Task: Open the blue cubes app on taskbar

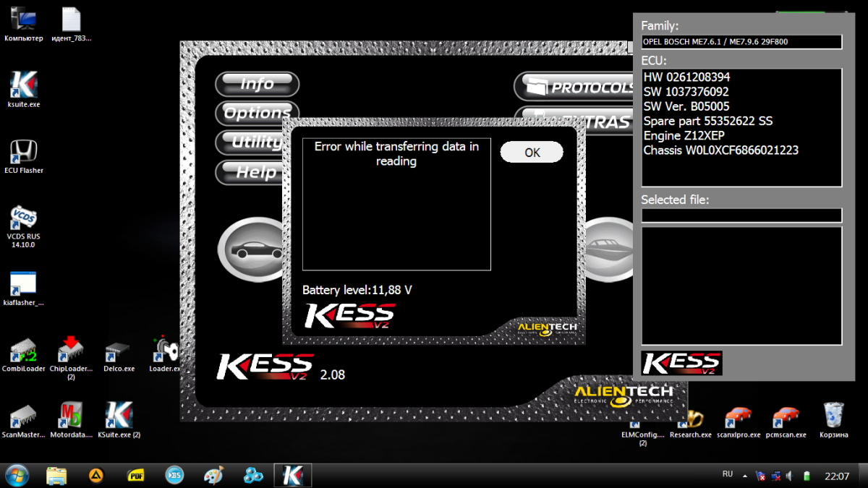Action: [253, 475]
